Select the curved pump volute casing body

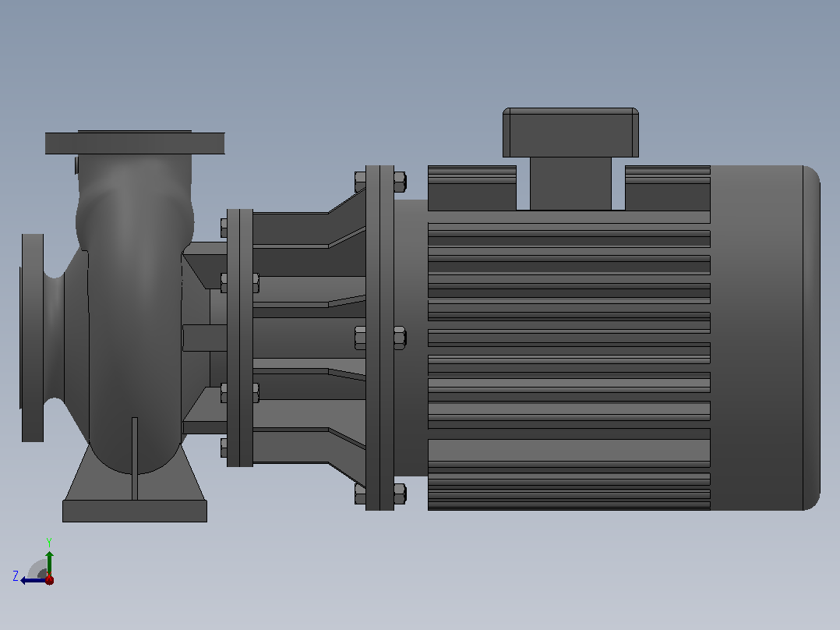pyautogui.click(x=135, y=313)
